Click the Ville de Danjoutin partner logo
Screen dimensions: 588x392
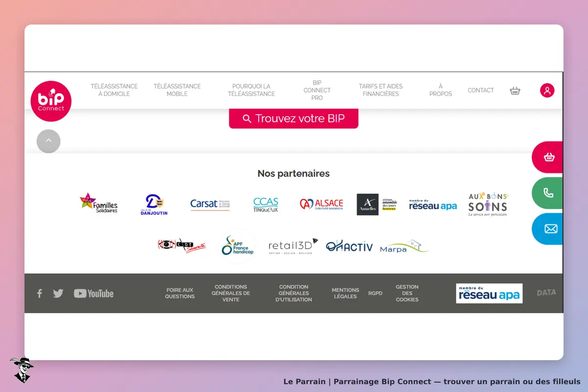[154, 204]
